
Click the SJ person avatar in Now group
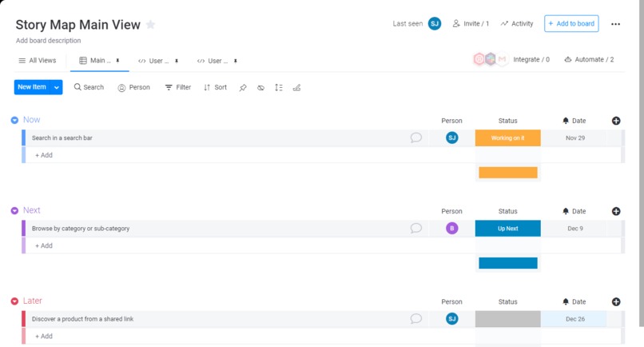[451, 138]
